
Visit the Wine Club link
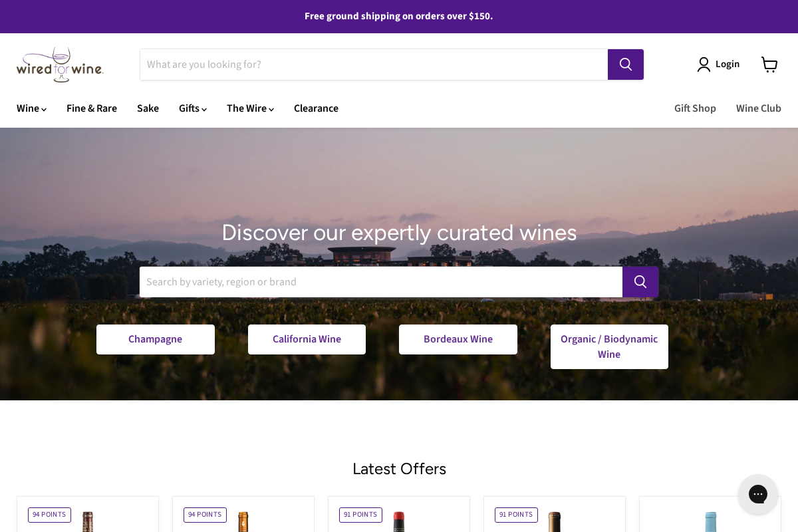[758, 108]
